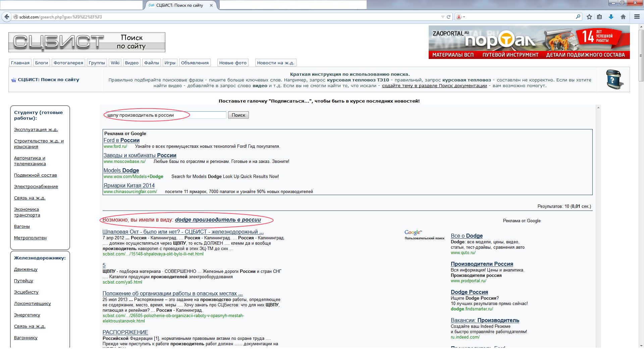Viewport: 644px width, 362px height.
Task: Click the browser back arrow button
Action: [7, 17]
